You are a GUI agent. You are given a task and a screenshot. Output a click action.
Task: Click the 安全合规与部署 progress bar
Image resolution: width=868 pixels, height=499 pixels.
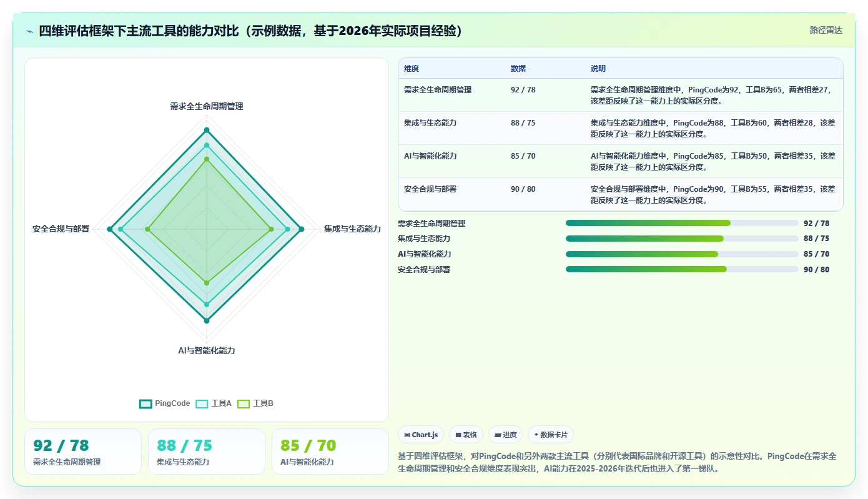682,269
